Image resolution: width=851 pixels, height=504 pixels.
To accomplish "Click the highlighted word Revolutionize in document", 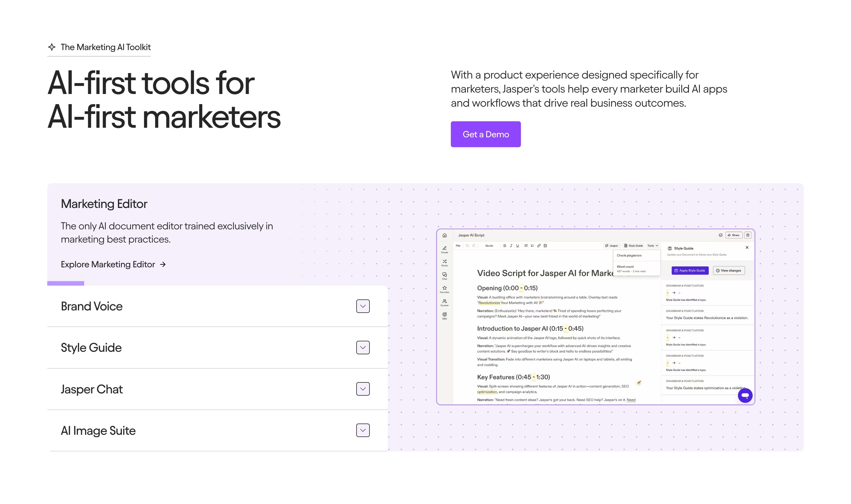I will click(x=489, y=303).
